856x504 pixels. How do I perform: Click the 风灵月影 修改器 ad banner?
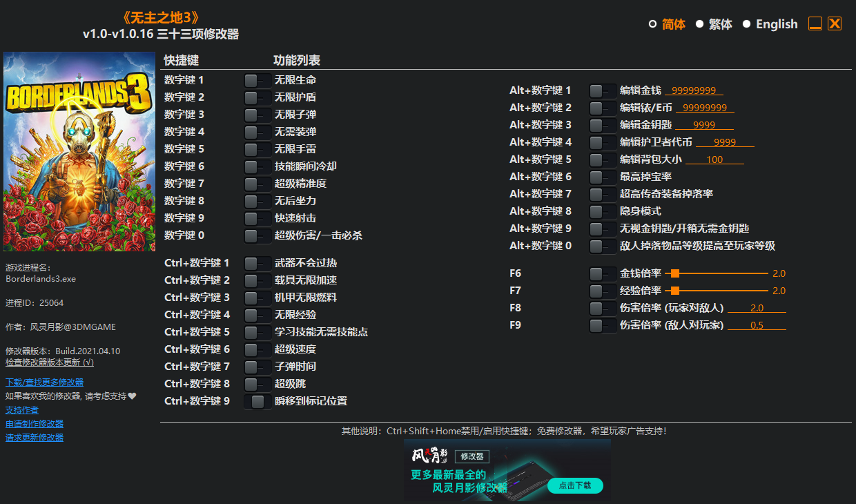tap(507, 470)
